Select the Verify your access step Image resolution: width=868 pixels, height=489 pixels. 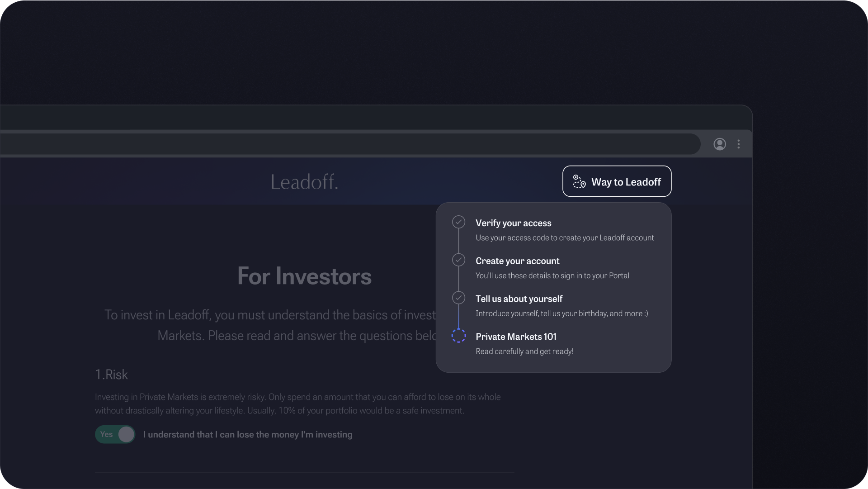[513, 223]
